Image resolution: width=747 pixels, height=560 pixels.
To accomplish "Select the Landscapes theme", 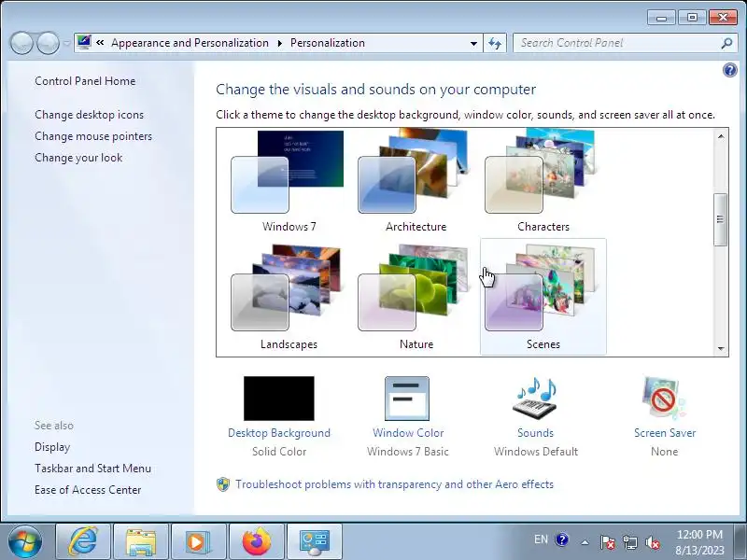I will (x=289, y=297).
